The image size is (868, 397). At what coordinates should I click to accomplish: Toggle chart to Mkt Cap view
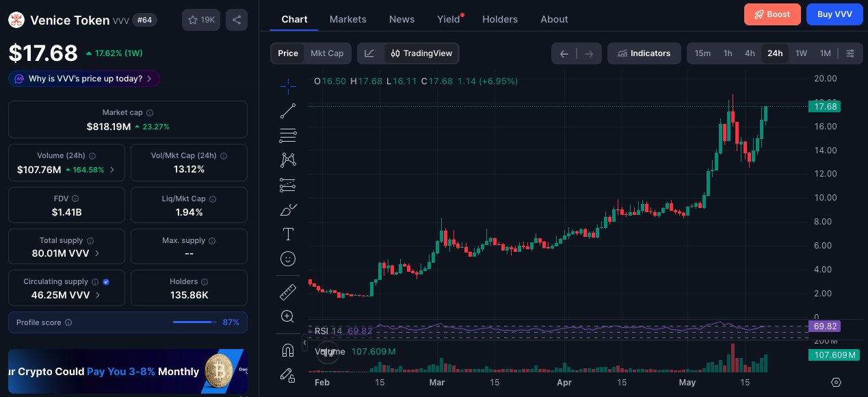(327, 53)
